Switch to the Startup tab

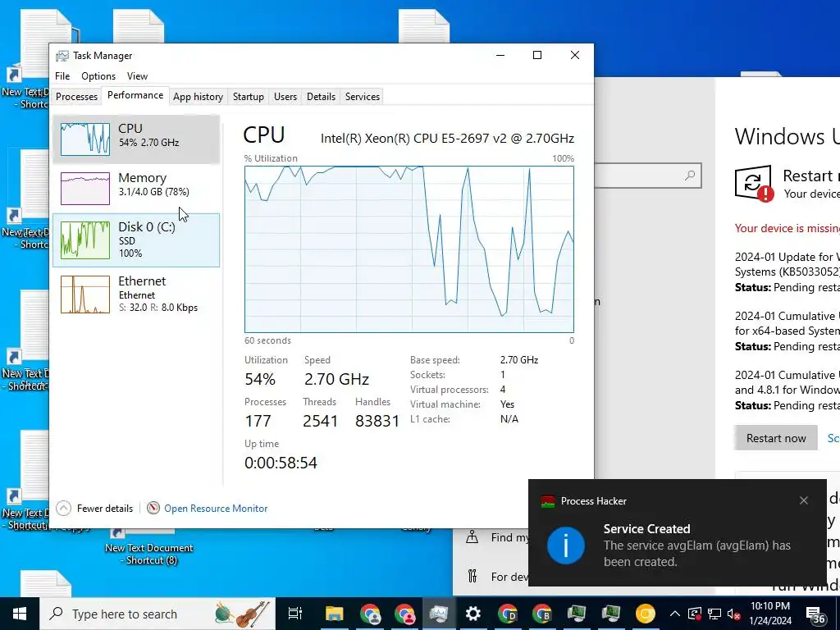point(248,97)
